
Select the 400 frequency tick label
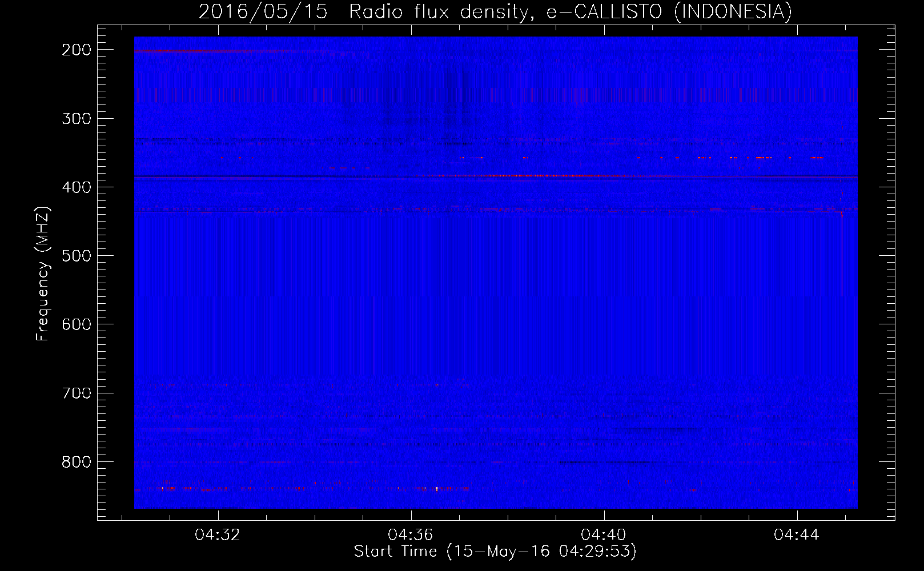click(x=77, y=187)
